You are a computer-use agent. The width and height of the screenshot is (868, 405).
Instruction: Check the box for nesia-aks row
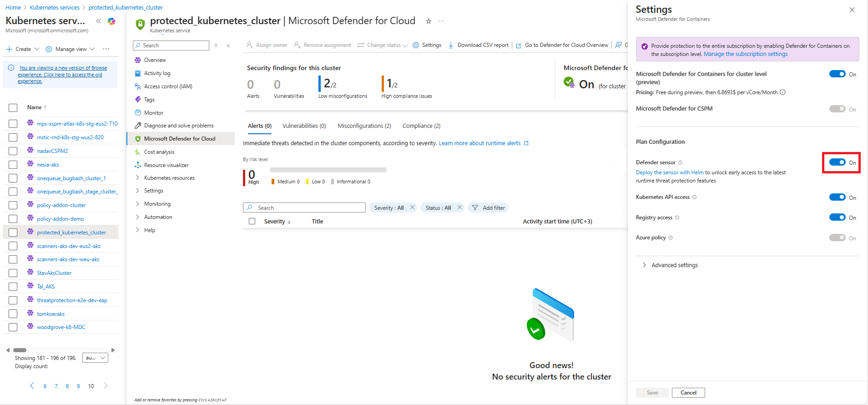click(x=13, y=165)
